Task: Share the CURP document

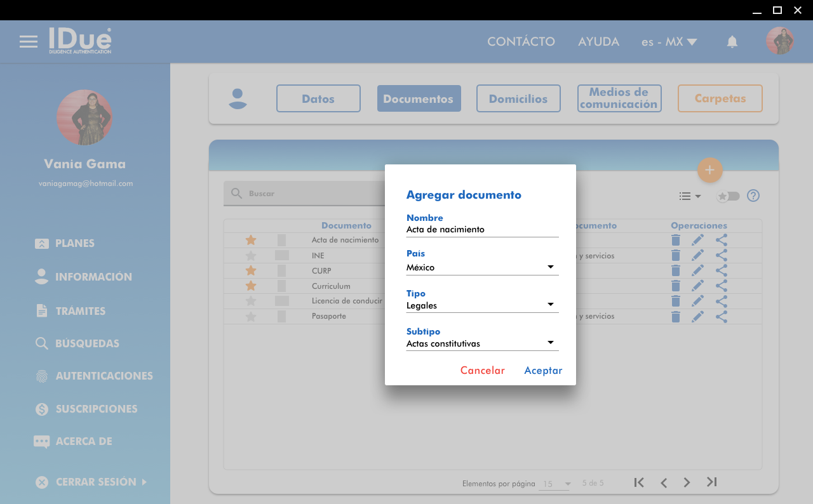Action: (722, 270)
